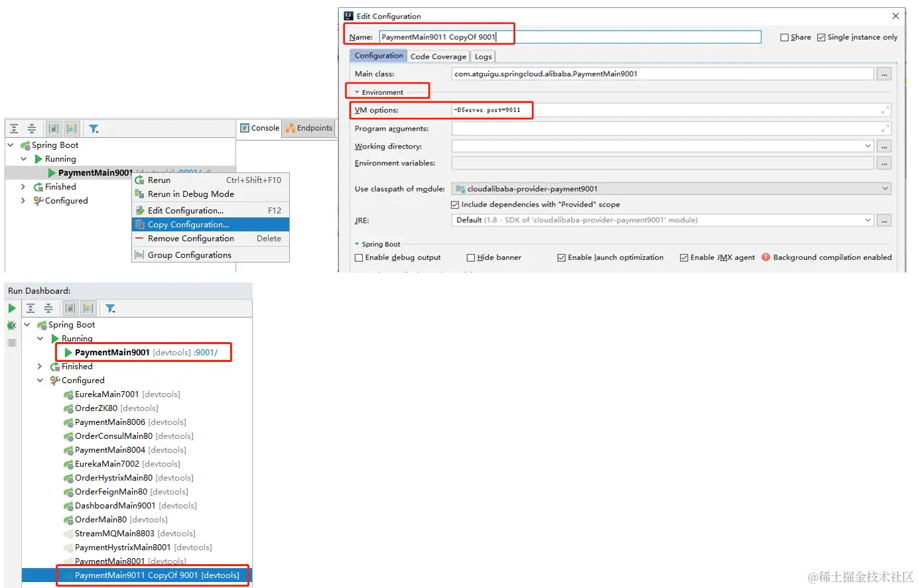Expand Finished node in lower Run Dashboard
The image size is (918, 588).
[40, 367]
